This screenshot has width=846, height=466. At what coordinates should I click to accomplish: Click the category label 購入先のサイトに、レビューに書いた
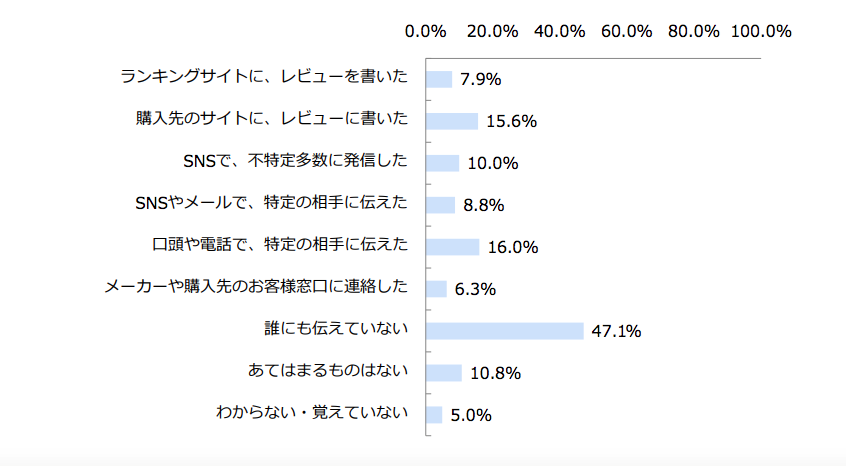(272, 119)
